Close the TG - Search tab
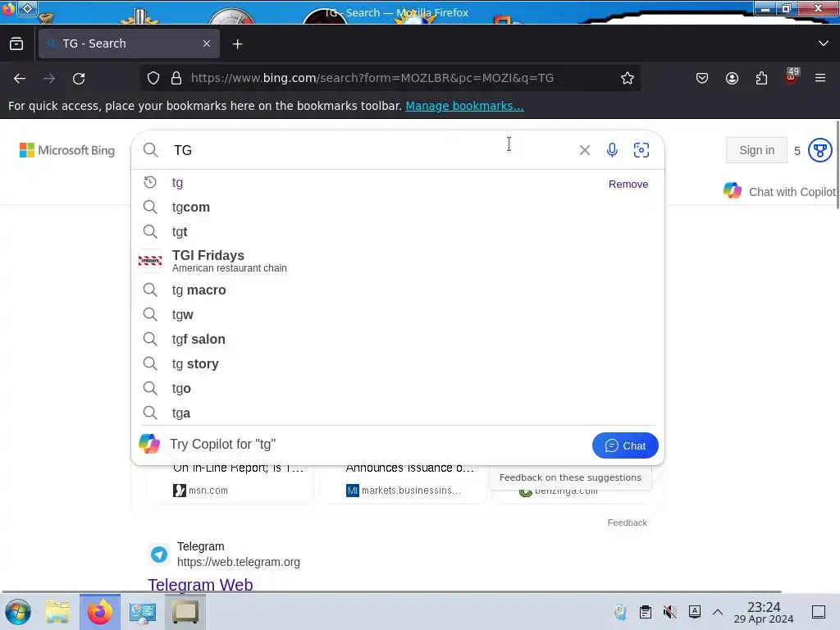The width and height of the screenshot is (840, 630). [x=207, y=44]
